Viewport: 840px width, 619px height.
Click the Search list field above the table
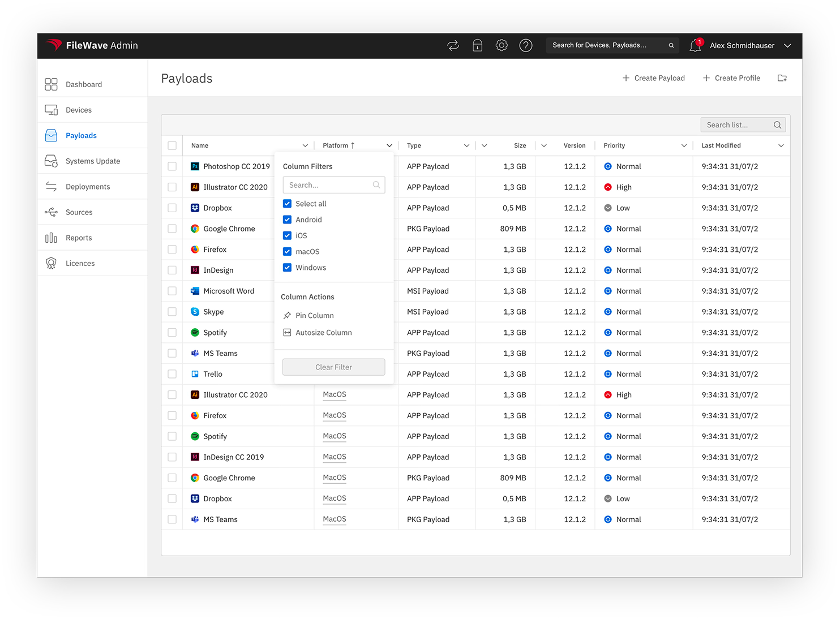click(737, 124)
